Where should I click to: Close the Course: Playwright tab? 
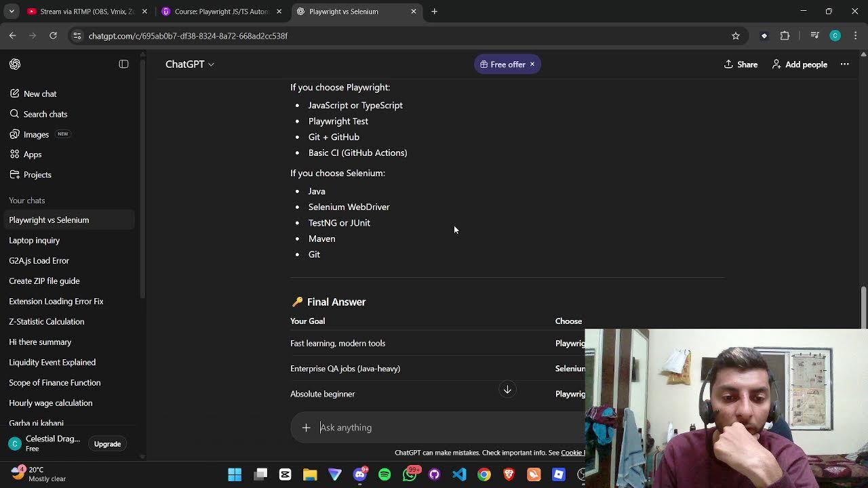pos(279,12)
